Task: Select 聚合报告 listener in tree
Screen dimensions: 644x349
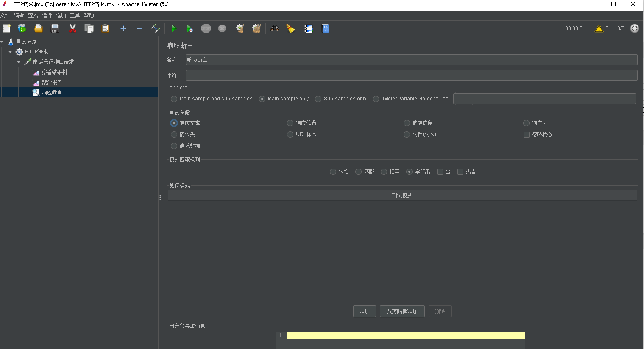Action: (x=52, y=82)
